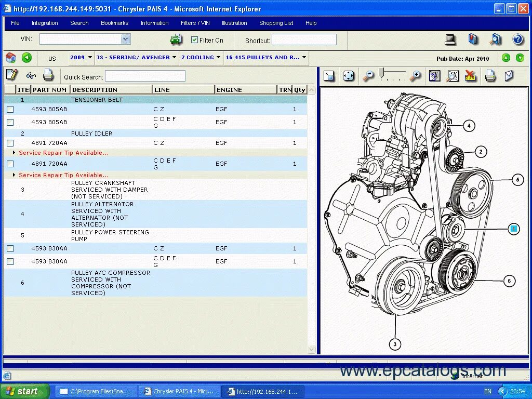Zoom out the illustration with minus magnifier
The width and height of the screenshot is (532, 399).
368,76
